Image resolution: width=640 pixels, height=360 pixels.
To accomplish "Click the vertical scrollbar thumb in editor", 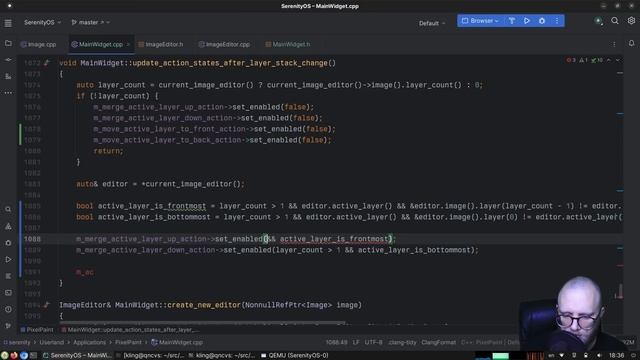I will coord(620,291).
